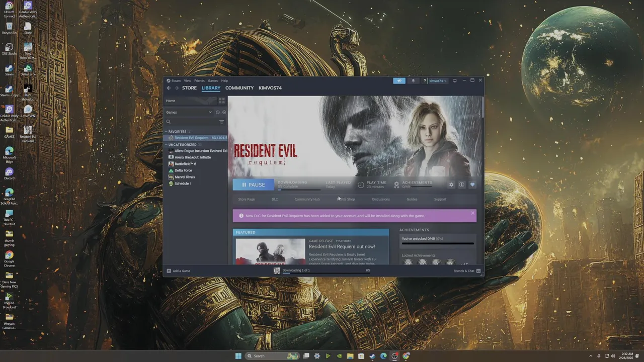Switch Steam to Big Picture mode

[x=454, y=80]
